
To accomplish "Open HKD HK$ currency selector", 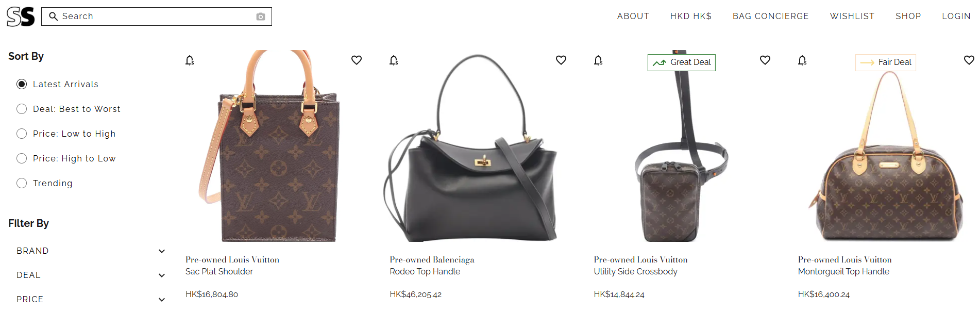I will click(x=691, y=16).
